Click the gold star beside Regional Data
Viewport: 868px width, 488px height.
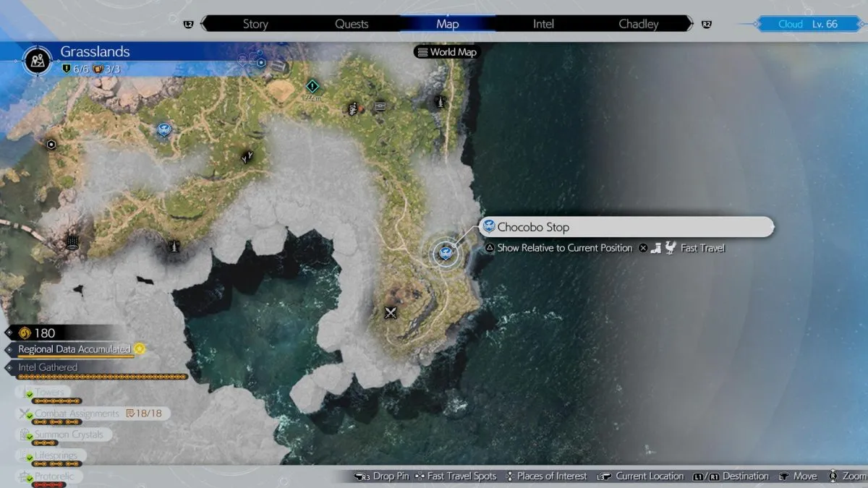coord(140,348)
